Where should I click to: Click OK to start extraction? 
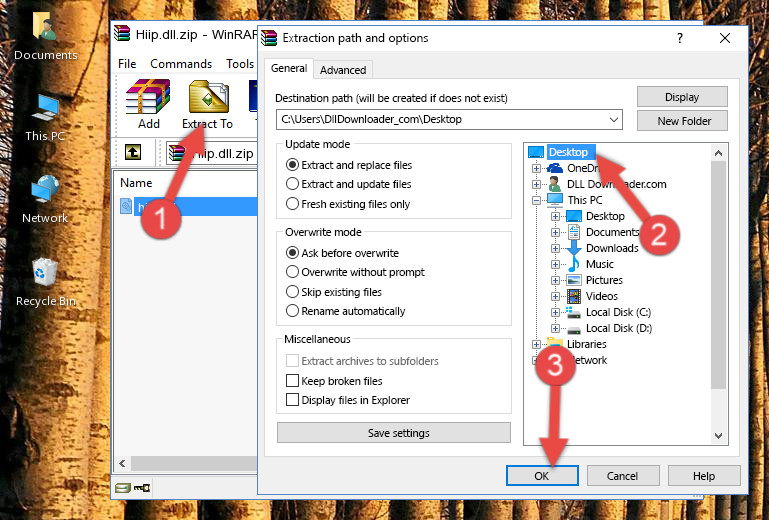[542, 476]
